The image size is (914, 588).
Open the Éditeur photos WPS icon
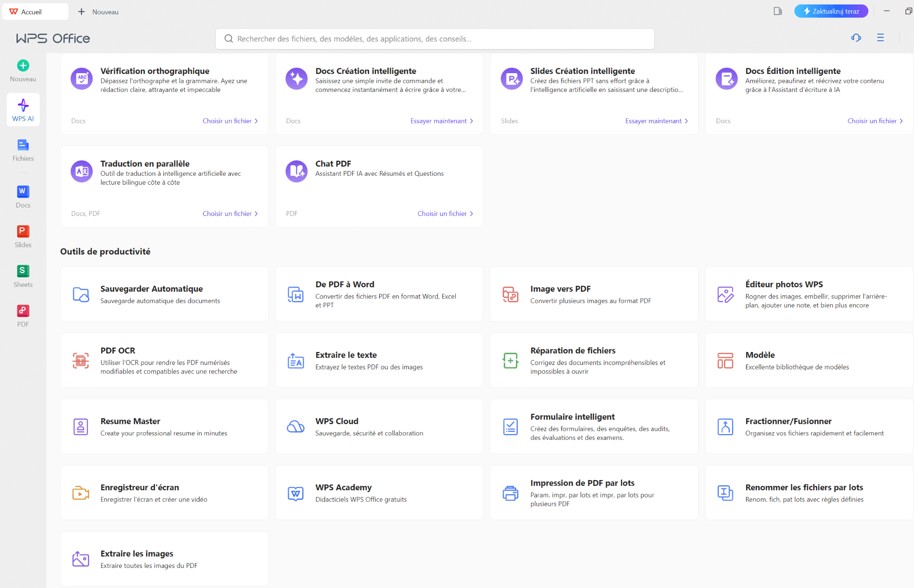point(725,294)
